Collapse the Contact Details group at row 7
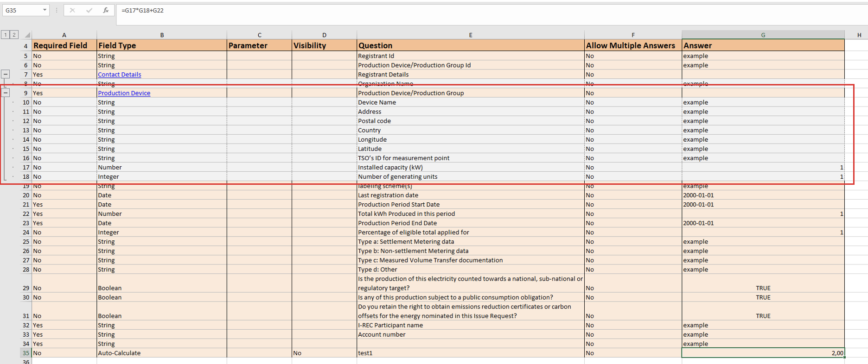The width and height of the screenshot is (868, 364). (x=6, y=74)
